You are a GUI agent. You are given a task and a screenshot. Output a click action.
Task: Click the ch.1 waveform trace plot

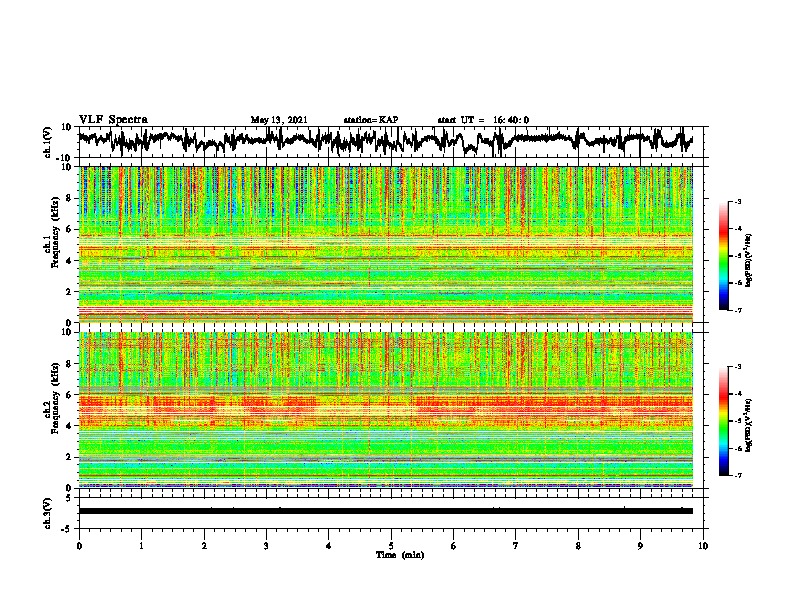click(x=385, y=142)
